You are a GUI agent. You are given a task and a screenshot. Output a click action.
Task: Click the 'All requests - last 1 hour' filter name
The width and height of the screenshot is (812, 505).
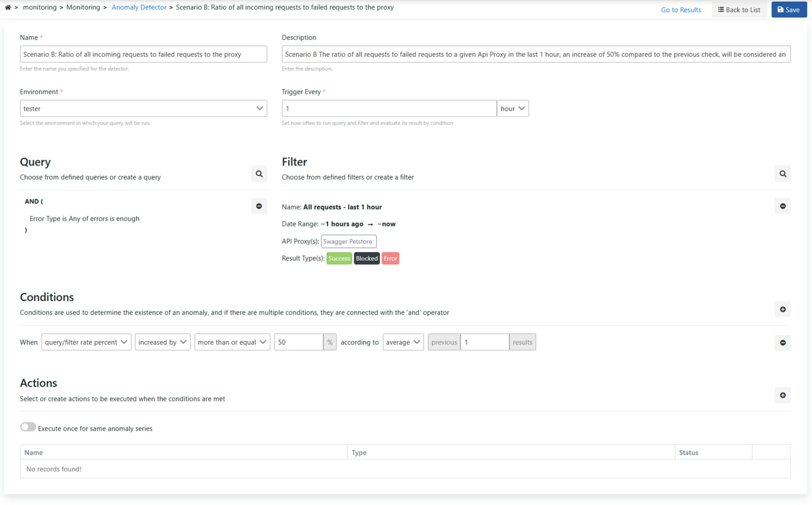pos(342,207)
